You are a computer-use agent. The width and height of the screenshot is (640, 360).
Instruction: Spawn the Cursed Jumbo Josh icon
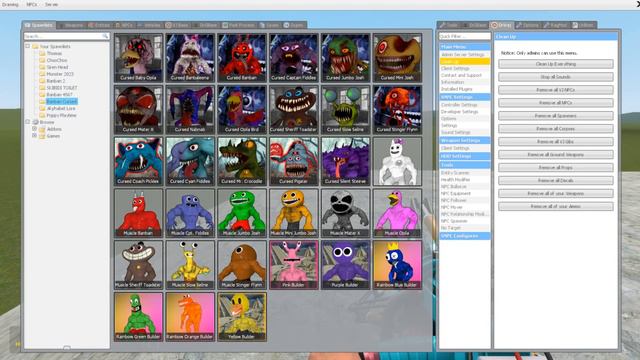click(x=346, y=58)
